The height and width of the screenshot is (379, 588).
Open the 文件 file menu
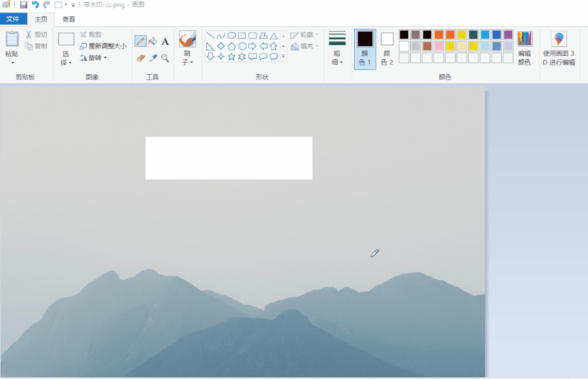[13, 19]
